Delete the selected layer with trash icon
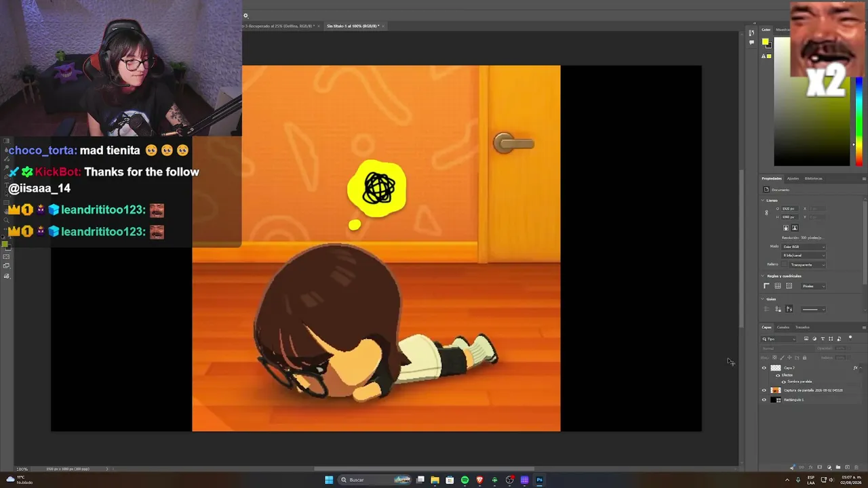This screenshot has width=868, height=488. (x=856, y=467)
